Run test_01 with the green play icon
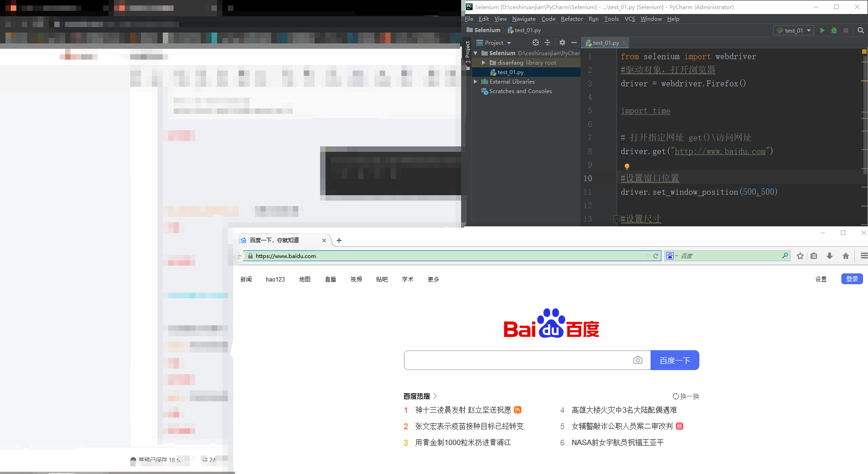 tap(822, 30)
